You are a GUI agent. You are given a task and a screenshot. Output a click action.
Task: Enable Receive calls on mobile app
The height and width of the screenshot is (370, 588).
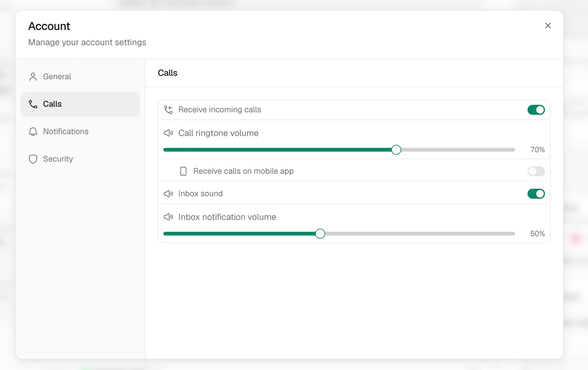click(536, 171)
